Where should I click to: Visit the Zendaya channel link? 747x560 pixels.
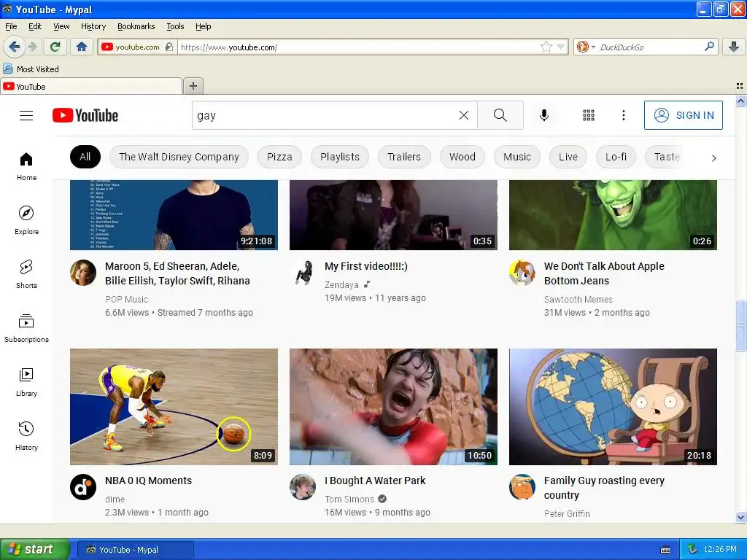[x=341, y=285]
